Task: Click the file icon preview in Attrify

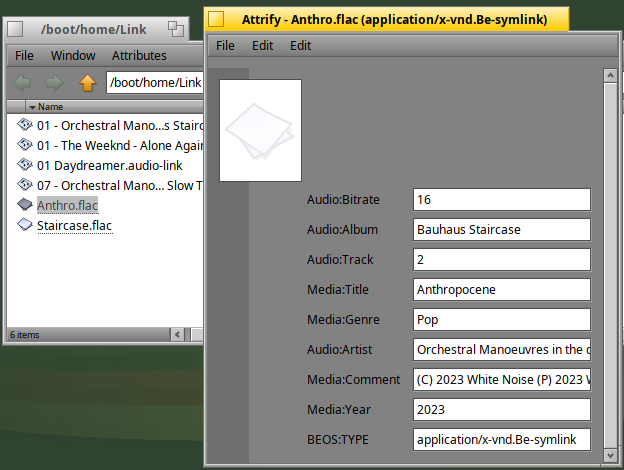Action: point(260,130)
